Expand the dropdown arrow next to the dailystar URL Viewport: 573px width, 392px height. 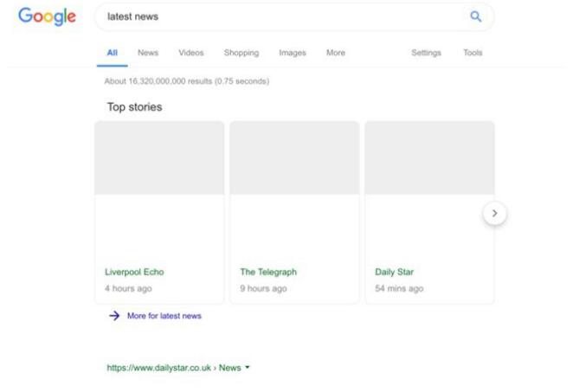click(248, 368)
